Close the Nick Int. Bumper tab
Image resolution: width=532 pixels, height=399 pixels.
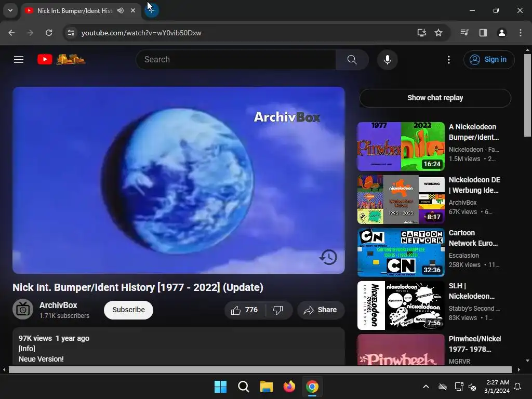click(133, 10)
